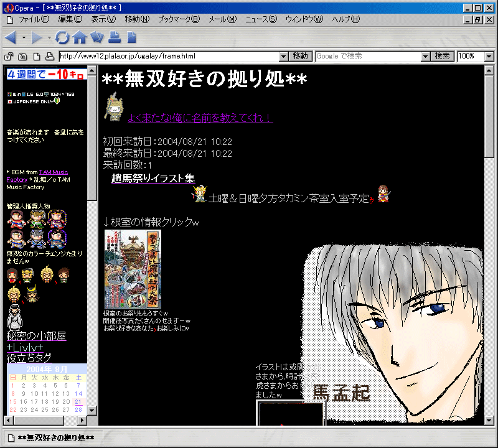Open the address bar URL history dropdown
Screen dimensions: 498x448
pos(284,57)
